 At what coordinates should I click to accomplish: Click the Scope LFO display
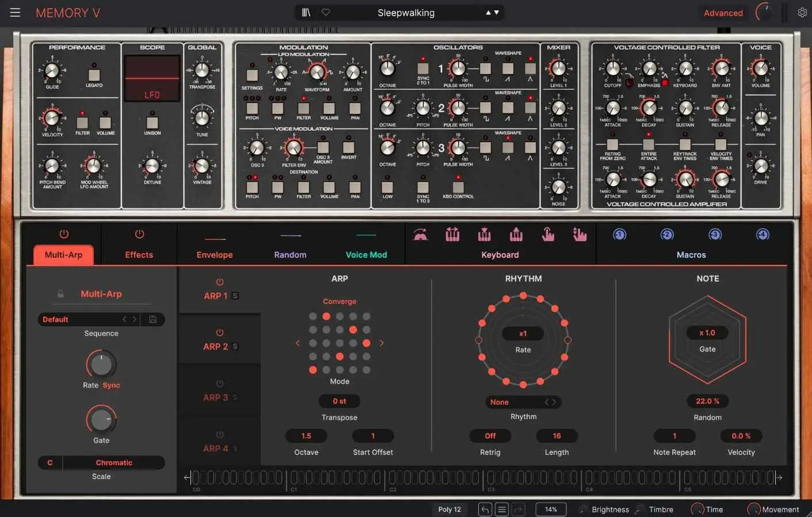[x=152, y=78]
